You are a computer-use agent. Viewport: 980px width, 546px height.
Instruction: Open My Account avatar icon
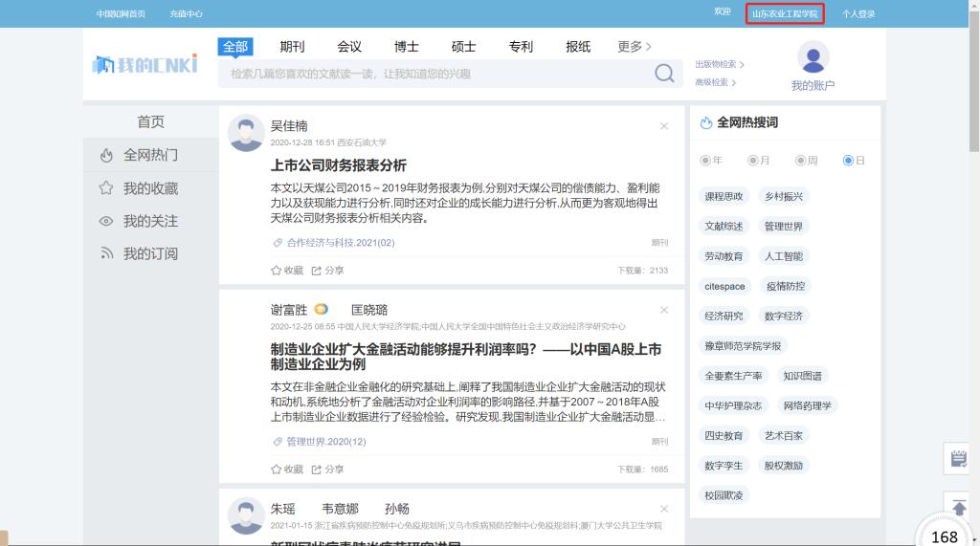click(x=813, y=58)
